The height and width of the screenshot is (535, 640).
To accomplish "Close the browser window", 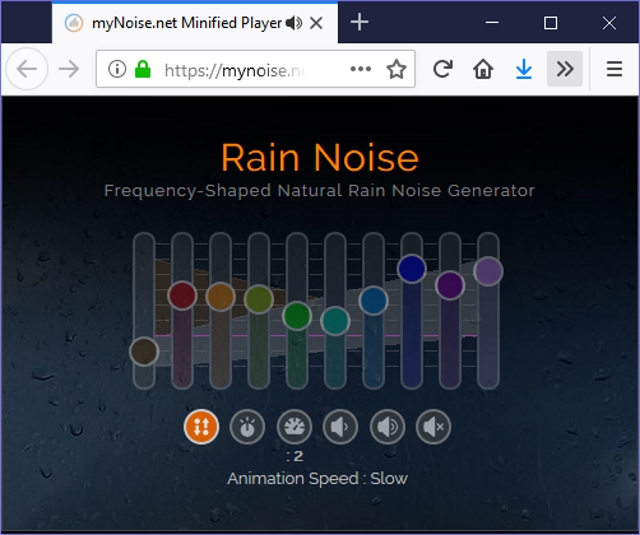I will 609,23.
